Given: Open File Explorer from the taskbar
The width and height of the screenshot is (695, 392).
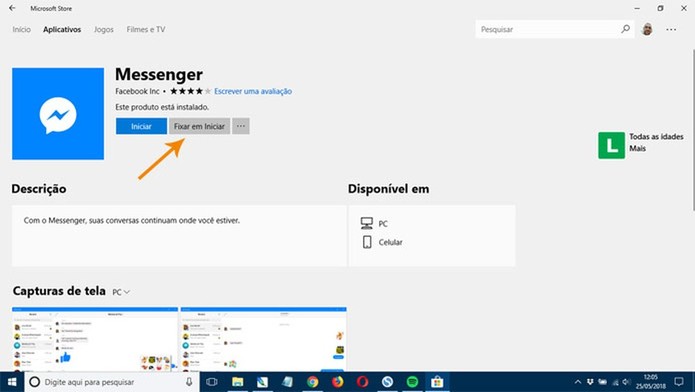Looking at the screenshot, I should (238, 382).
